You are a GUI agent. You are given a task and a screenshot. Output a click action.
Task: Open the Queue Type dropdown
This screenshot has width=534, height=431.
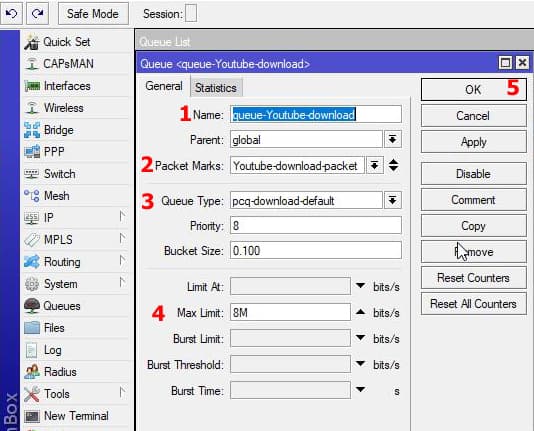click(393, 200)
